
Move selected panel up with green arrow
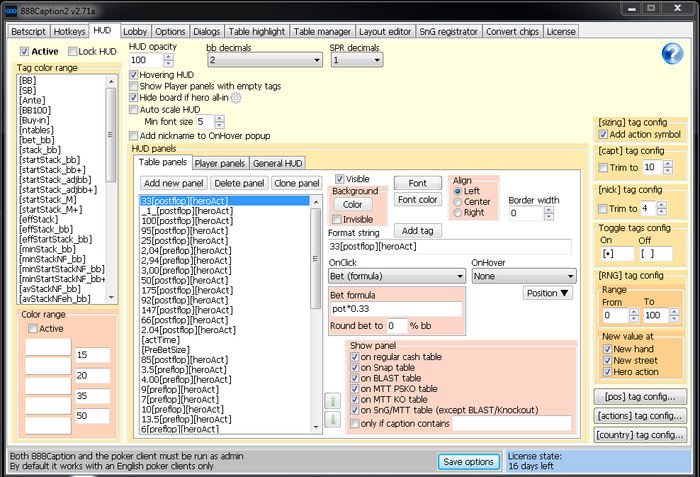(x=332, y=401)
